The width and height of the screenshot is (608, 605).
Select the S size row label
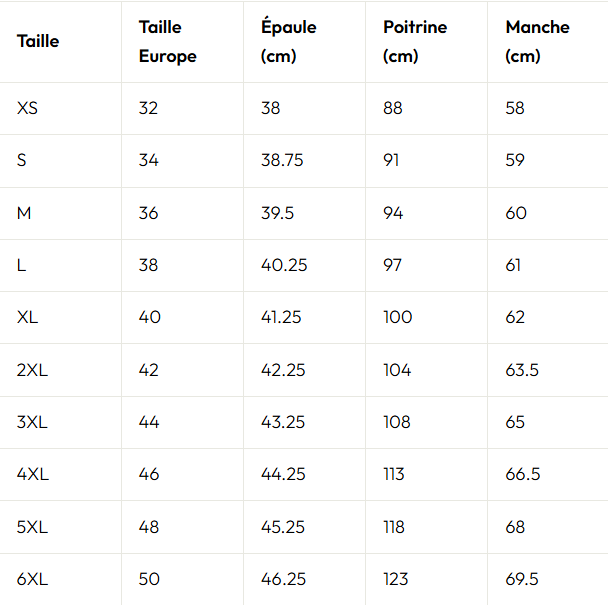[x=22, y=160]
